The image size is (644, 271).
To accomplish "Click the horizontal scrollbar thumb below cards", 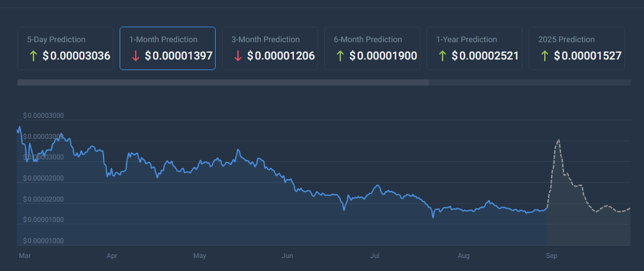I will pyautogui.click(x=223, y=82).
